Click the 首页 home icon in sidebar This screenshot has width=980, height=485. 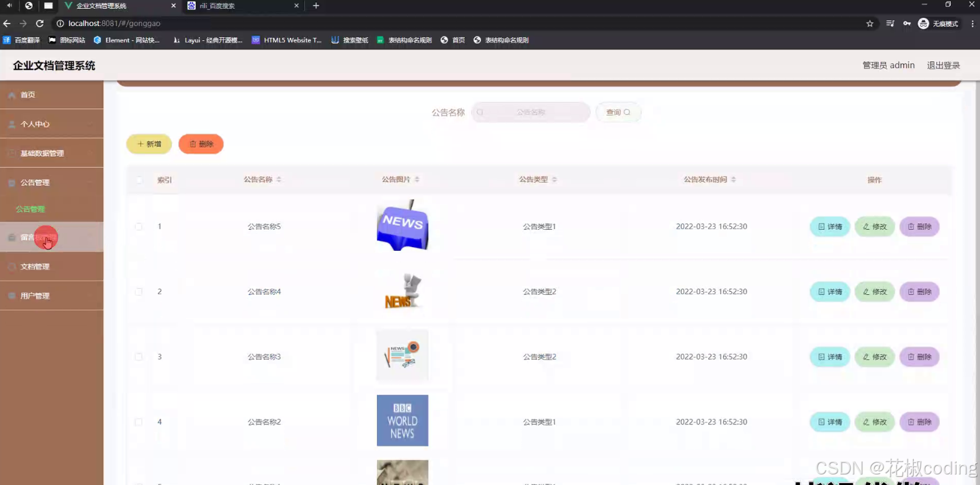(x=12, y=95)
